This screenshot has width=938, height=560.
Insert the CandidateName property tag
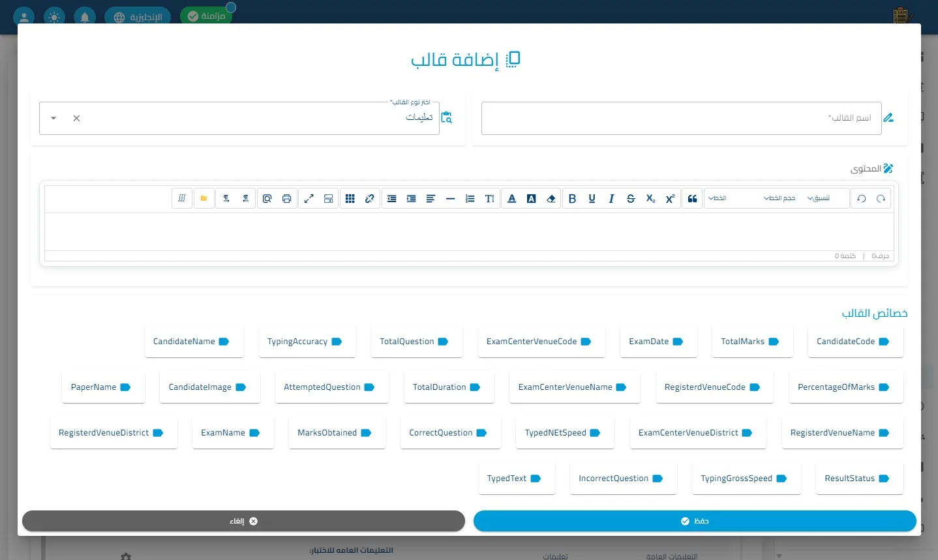(x=194, y=342)
